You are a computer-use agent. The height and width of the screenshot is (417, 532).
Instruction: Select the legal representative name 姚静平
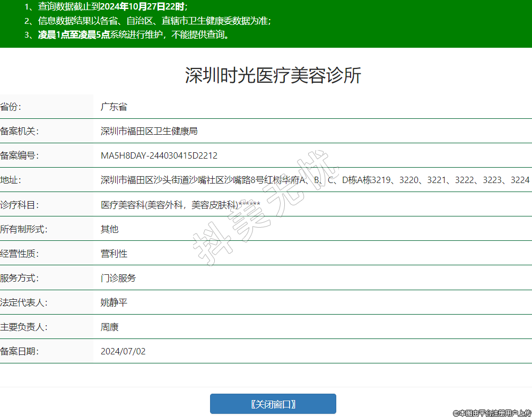click(x=114, y=302)
